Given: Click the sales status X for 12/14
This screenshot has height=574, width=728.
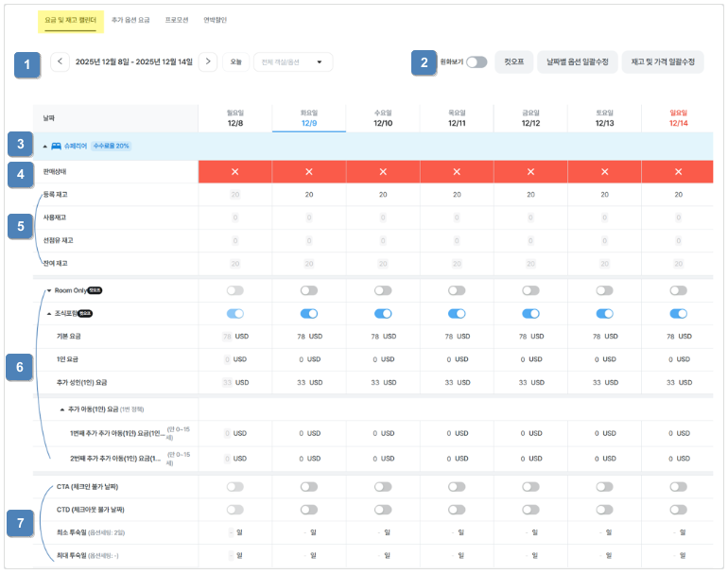Looking at the screenshot, I should click(678, 172).
